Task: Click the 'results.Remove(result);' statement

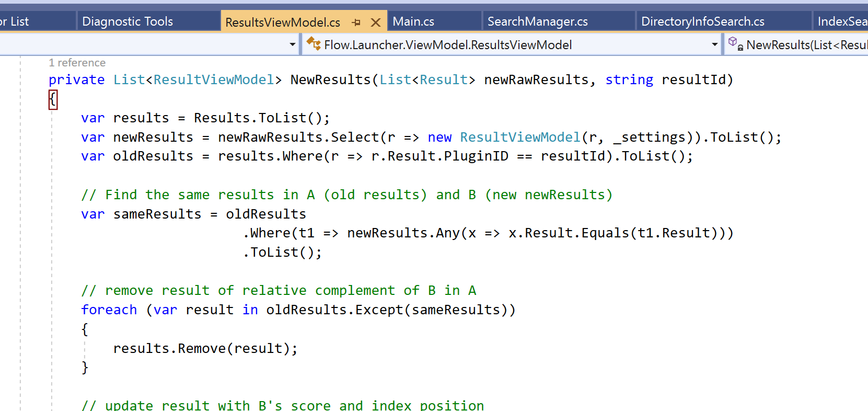Action: (205, 349)
